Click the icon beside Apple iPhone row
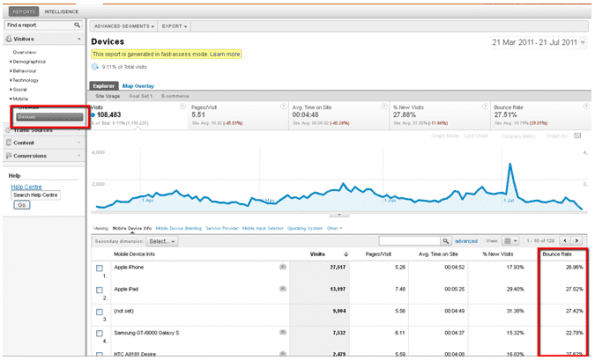 click(x=283, y=267)
